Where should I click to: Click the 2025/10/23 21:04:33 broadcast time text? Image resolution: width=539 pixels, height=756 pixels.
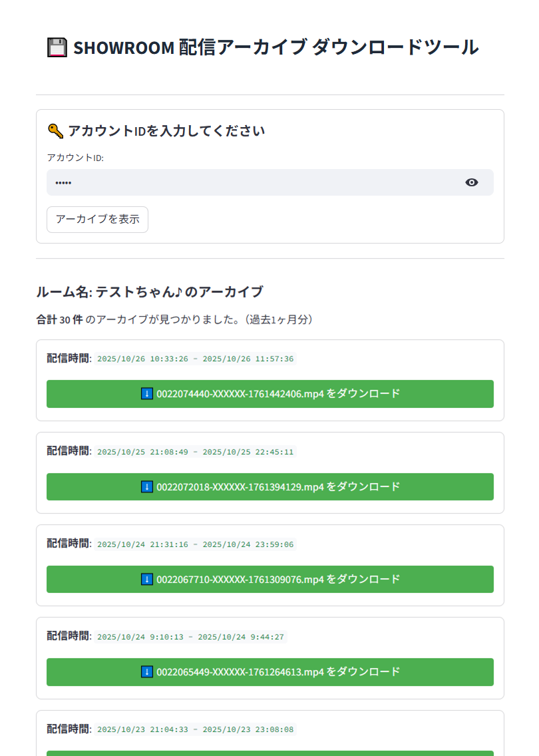pos(195,729)
